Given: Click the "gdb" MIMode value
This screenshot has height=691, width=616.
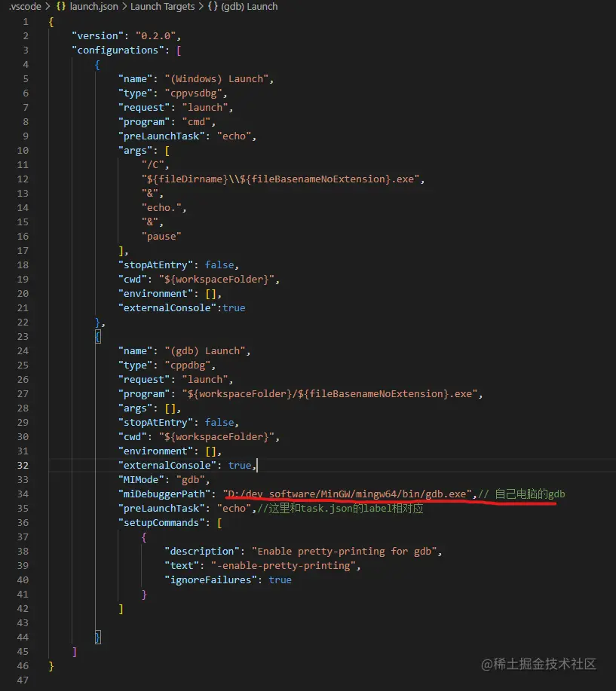Looking at the screenshot, I should [x=191, y=480].
